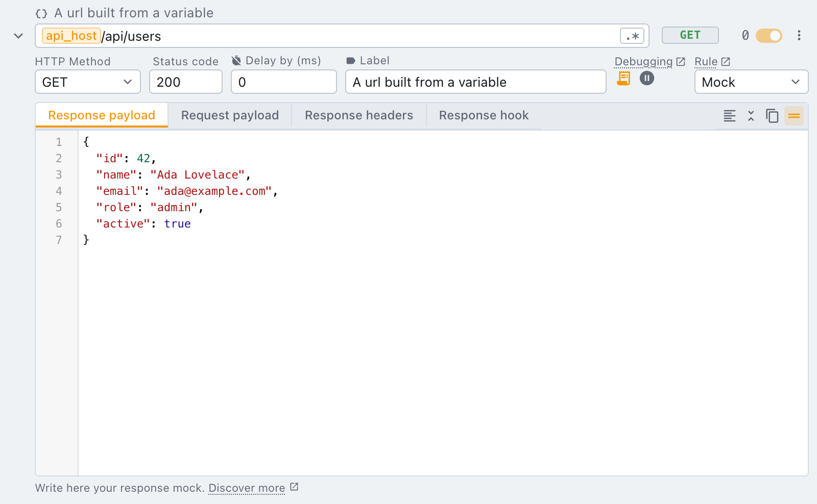Click the orange equals editor icon
This screenshot has width=817, height=504.
pyautogui.click(x=794, y=116)
